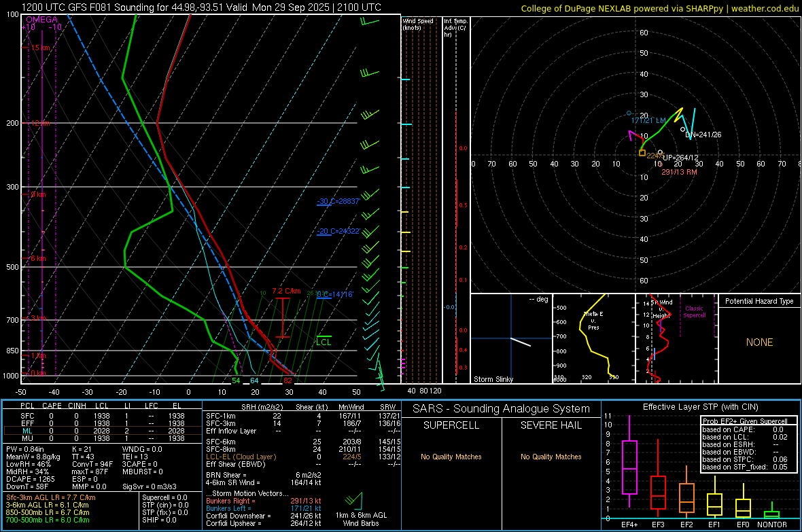
Task: Click the CINH column header
Action: 77,406
